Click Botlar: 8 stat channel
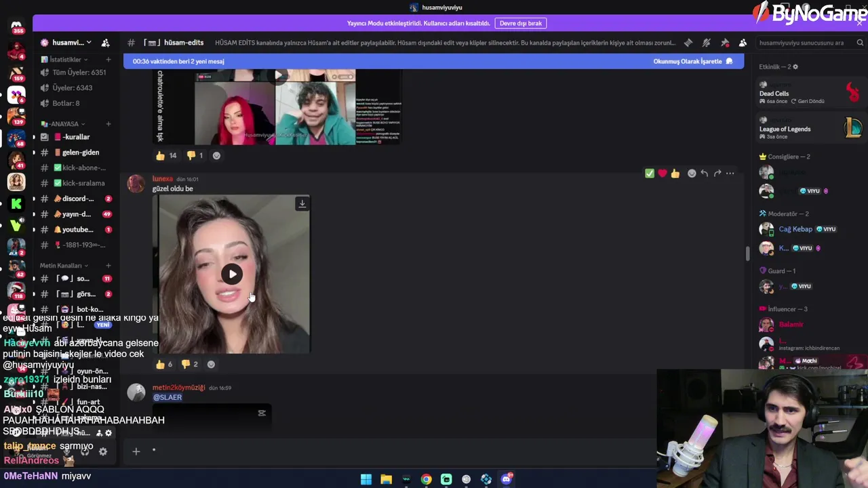 coord(75,103)
